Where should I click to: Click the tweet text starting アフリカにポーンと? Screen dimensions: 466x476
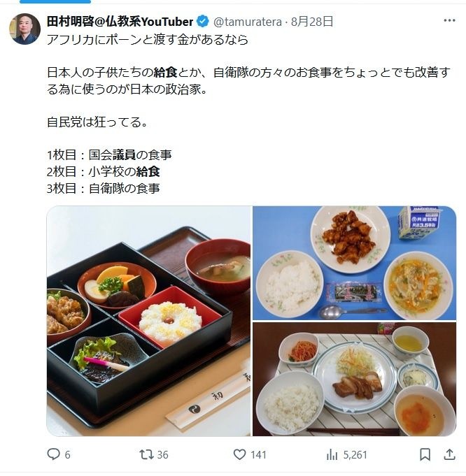(148, 40)
